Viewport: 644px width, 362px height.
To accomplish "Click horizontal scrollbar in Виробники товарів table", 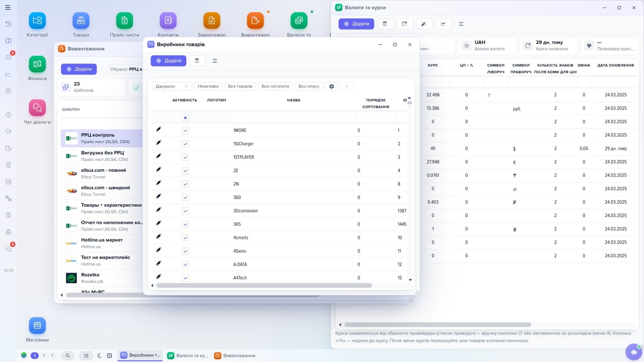I will 264,286.
